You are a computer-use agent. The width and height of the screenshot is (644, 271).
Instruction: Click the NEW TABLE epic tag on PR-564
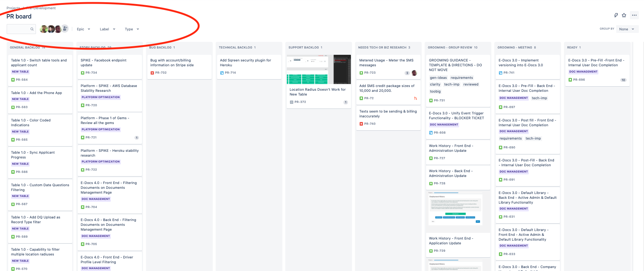[20, 72]
